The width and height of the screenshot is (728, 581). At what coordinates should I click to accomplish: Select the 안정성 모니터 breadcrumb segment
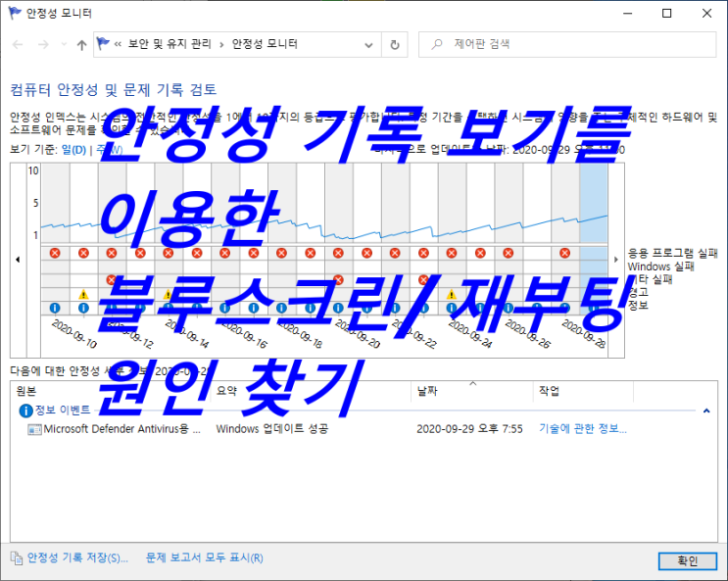point(265,44)
